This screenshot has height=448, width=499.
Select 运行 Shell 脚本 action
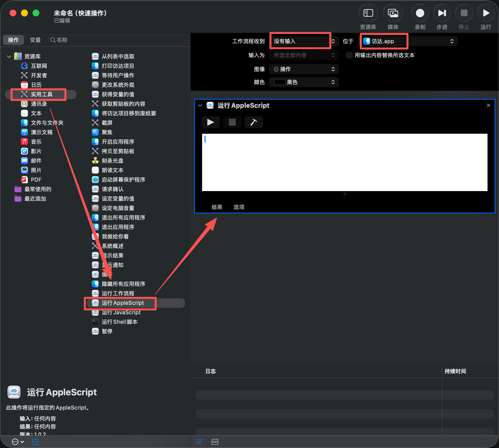tap(119, 322)
